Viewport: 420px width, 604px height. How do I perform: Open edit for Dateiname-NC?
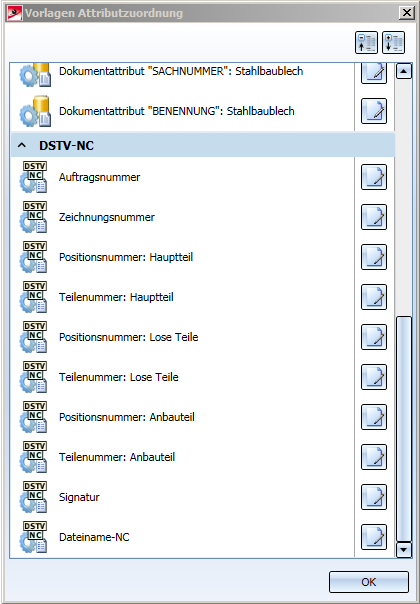pos(374,537)
